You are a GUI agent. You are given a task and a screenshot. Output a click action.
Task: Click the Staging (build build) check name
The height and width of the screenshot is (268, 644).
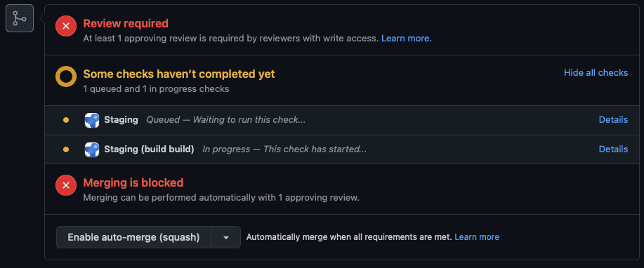click(149, 149)
